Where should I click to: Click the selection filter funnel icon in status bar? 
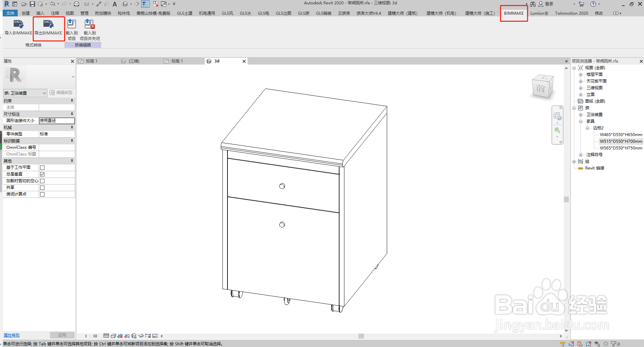pos(614,344)
